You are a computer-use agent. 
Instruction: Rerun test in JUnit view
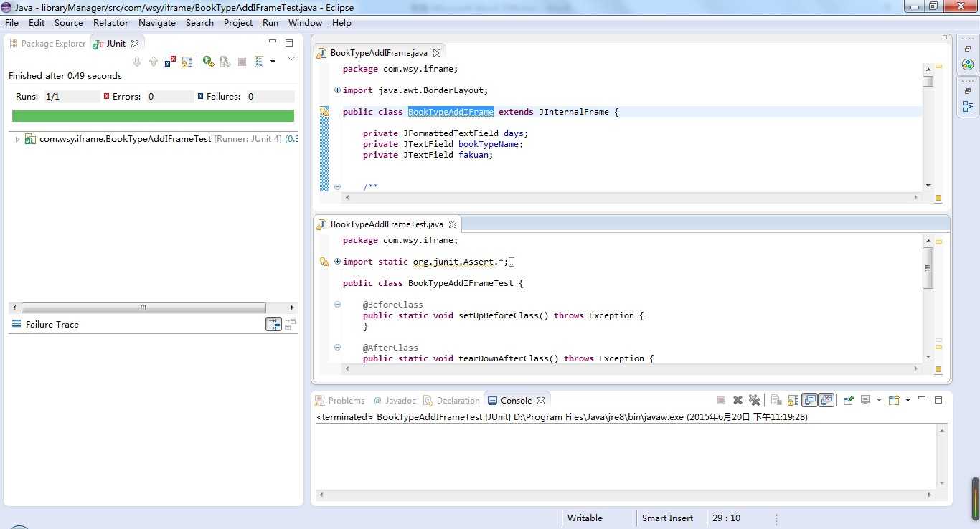click(208, 62)
